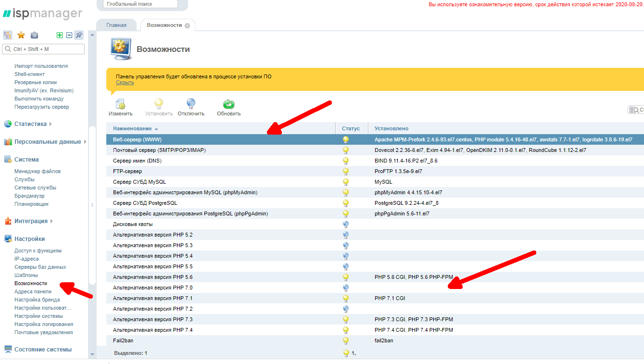Sort by the Установлено column header

[506, 128]
